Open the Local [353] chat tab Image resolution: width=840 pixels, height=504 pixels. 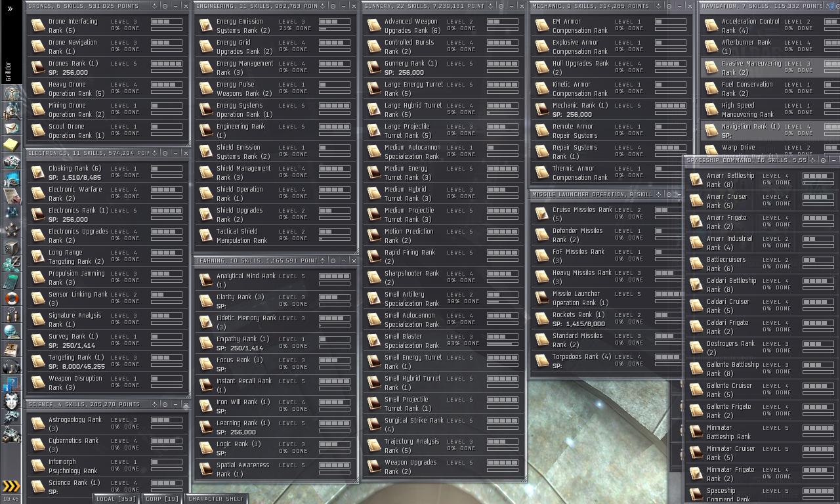pos(116,499)
